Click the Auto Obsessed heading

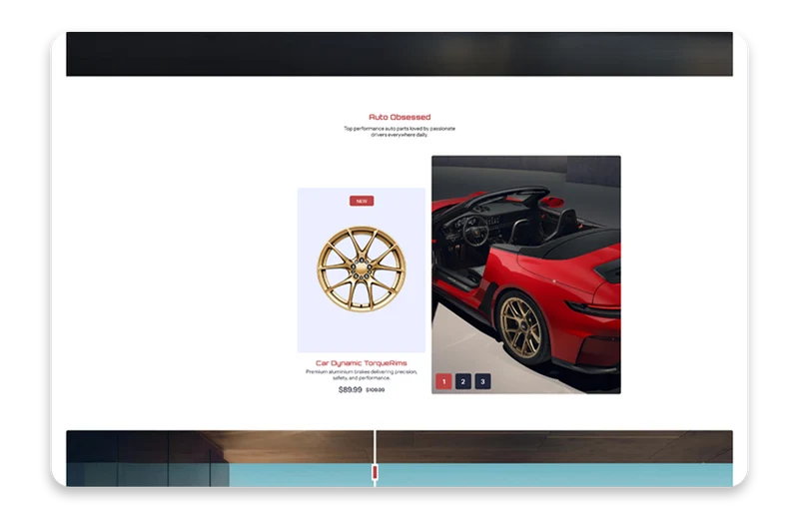[x=399, y=117]
